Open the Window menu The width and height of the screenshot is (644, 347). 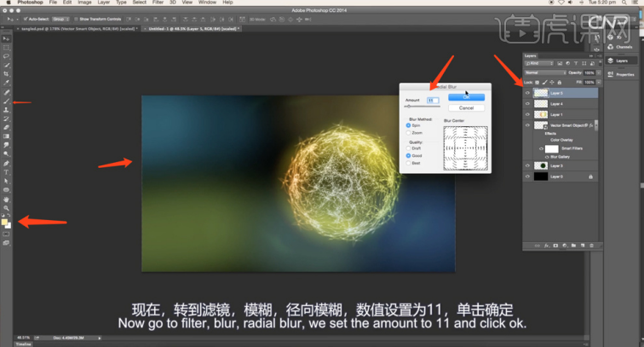click(207, 3)
